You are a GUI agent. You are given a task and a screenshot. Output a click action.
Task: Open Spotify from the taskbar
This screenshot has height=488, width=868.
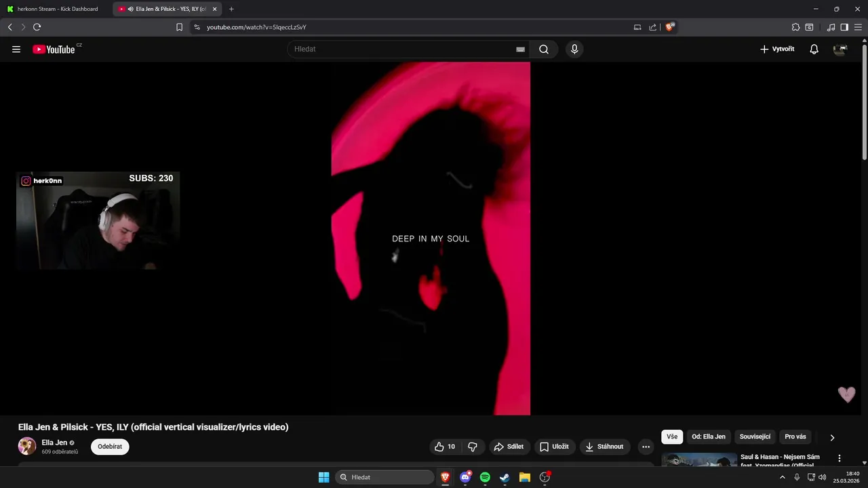485,477
